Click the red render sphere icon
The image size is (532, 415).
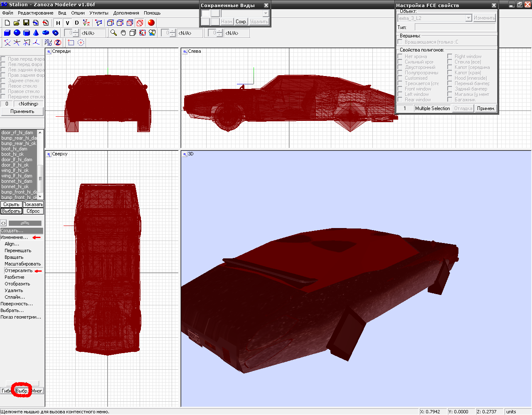coord(151,23)
